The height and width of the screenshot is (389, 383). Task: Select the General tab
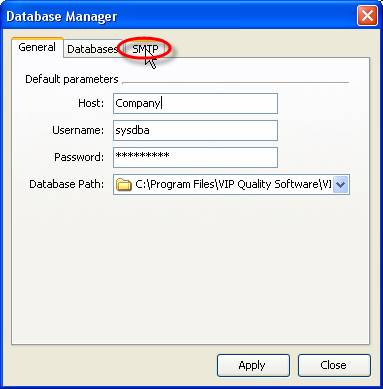[x=37, y=47]
